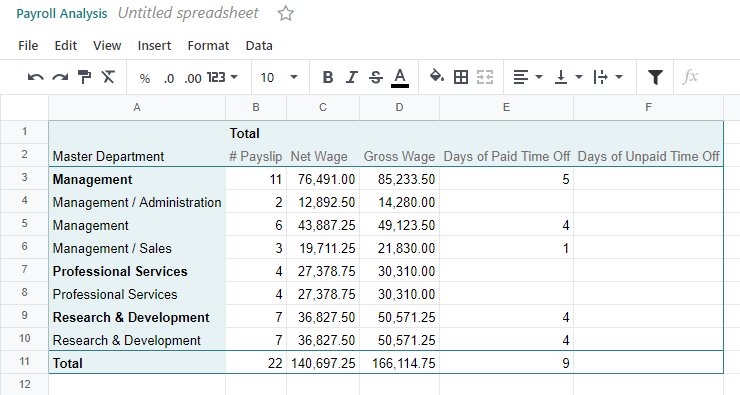Viewport: 740px width, 395px height.
Task: Select 'Management / Sales' cell
Action: pos(137,248)
